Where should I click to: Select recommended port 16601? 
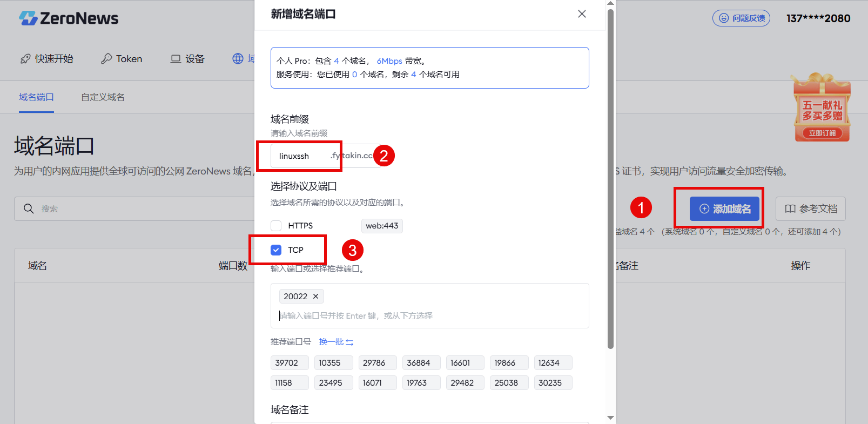click(x=465, y=363)
